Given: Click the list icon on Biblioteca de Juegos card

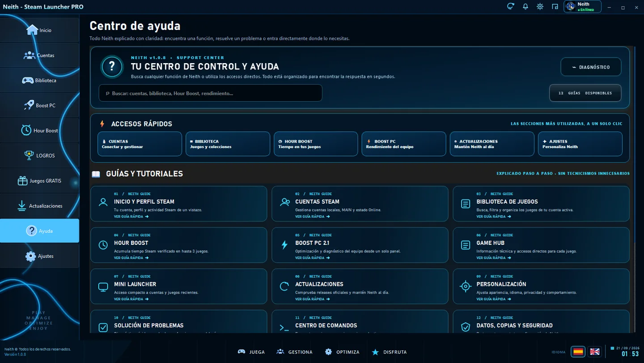Looking at the screenshot, I should point(466,204).
